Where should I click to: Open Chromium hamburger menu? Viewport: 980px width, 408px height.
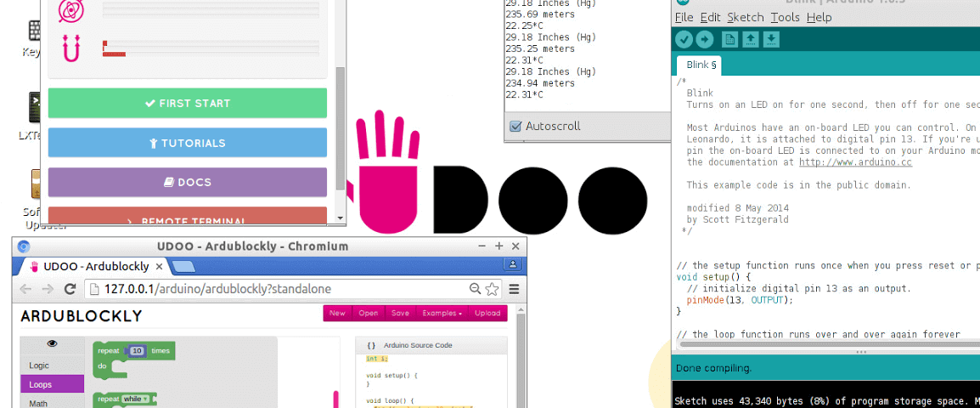coord(514,288)
